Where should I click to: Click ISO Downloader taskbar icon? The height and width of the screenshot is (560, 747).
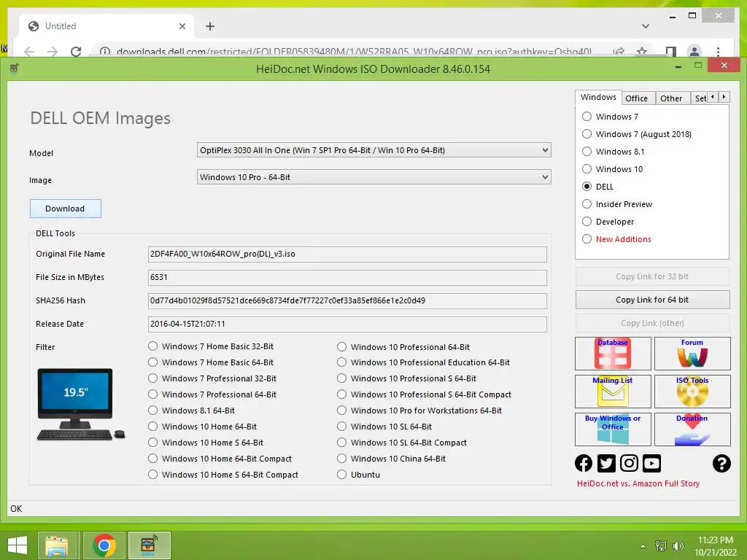click(149, 545)
